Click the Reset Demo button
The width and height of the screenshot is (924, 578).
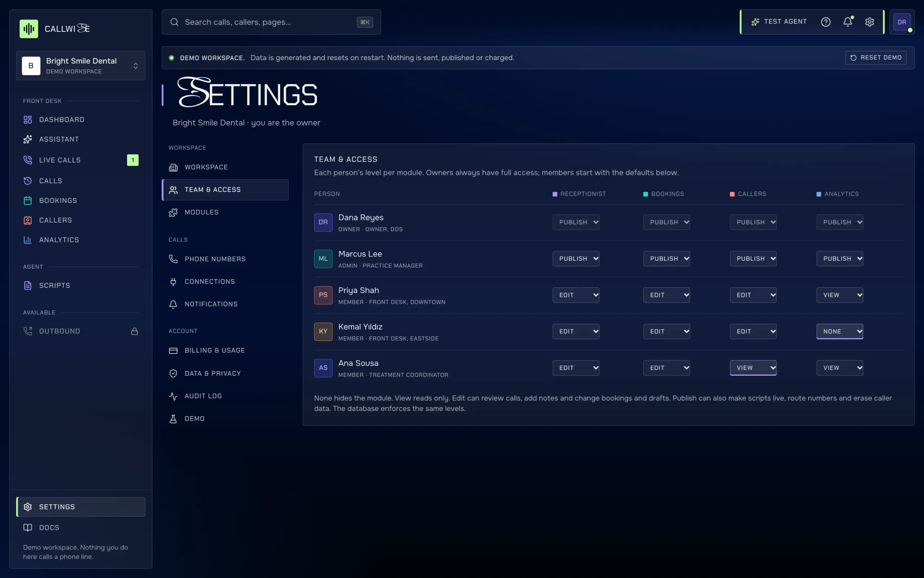[876, 58]
